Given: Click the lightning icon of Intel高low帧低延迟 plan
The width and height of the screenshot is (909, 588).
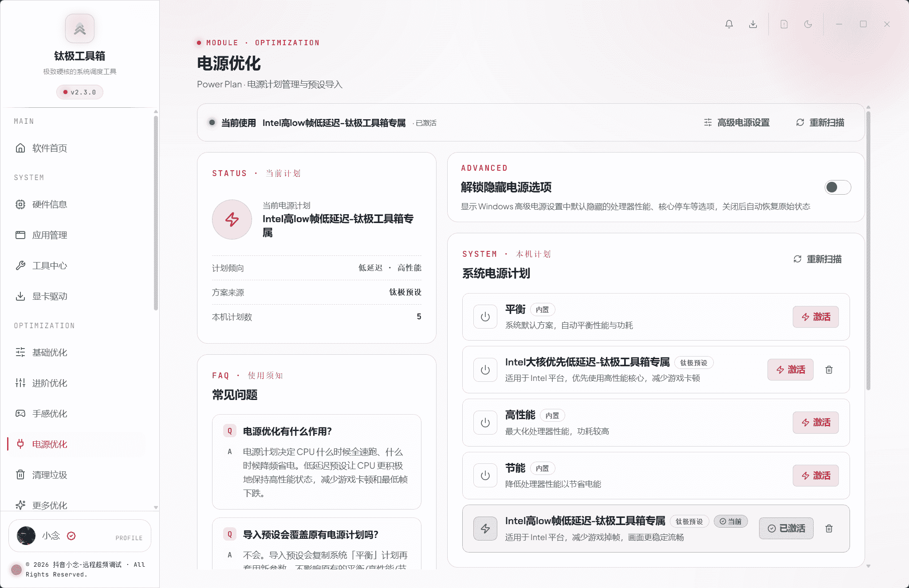Looking at the screenshot, I should (485, 529).
